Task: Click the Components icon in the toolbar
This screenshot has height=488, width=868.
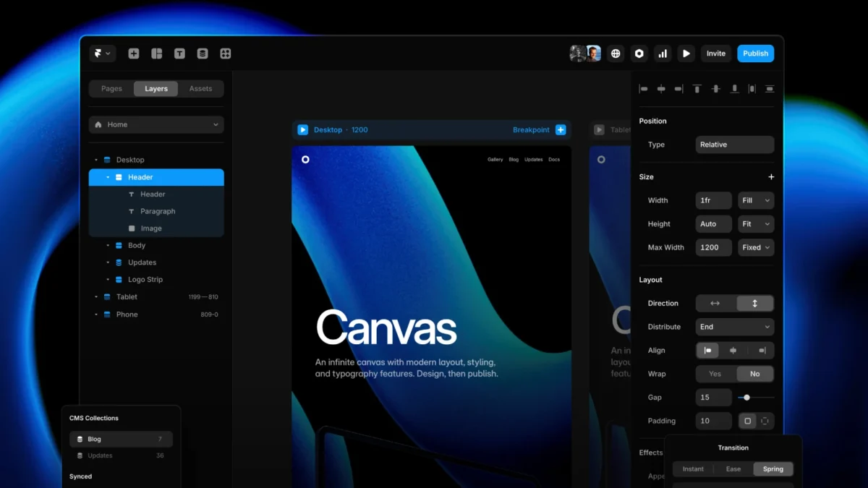Action: pyautogui.click(x=225, y=53)
